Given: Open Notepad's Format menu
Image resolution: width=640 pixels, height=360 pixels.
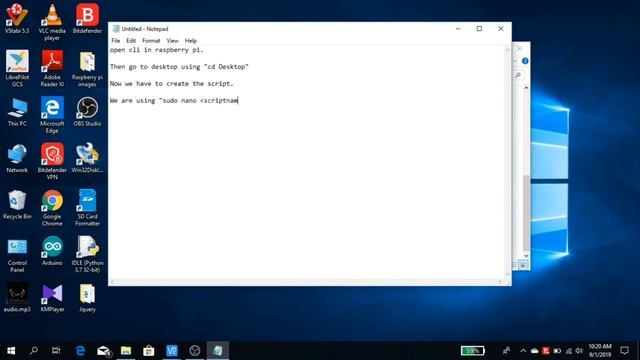Looking at the screenshot, I should [151, 40].
